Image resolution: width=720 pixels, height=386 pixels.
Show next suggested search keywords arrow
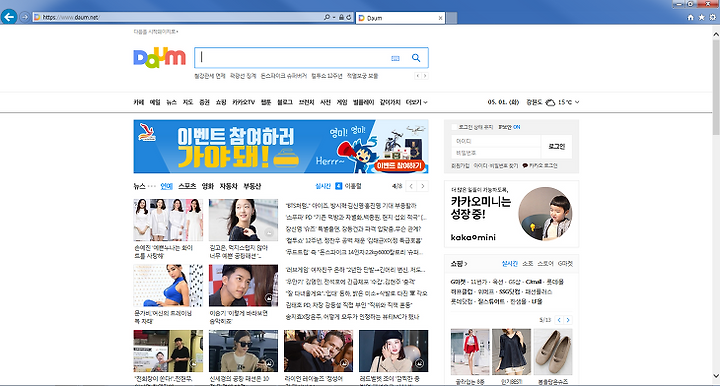pyautogui.click(x=425, y=76)
